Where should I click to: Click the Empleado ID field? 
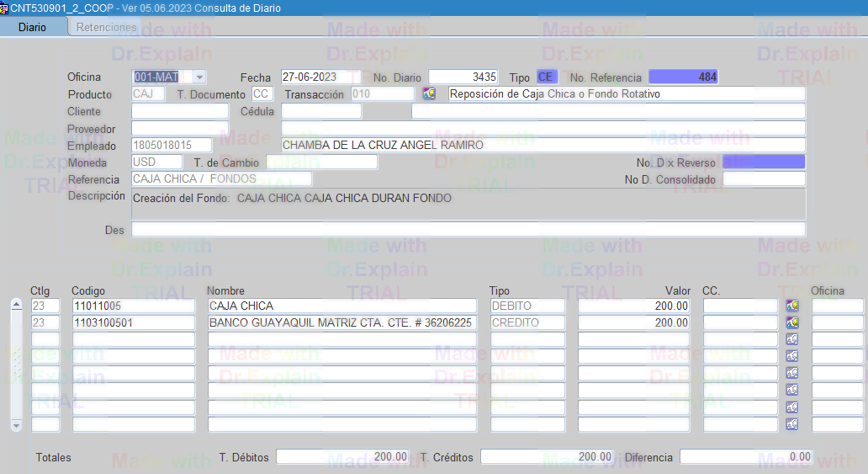click(x=172, y=145)
